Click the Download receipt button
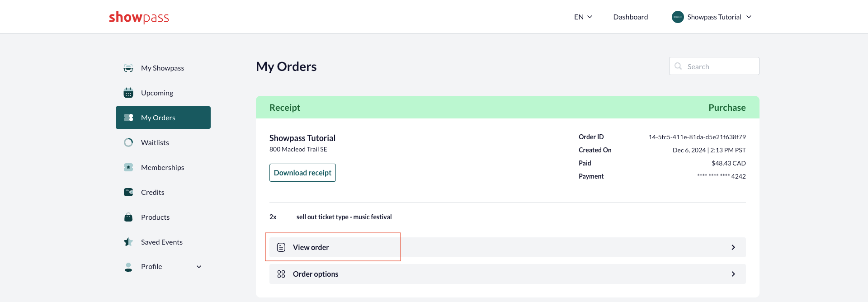This screenshot has height=302, width=868. tap(302, 173)
